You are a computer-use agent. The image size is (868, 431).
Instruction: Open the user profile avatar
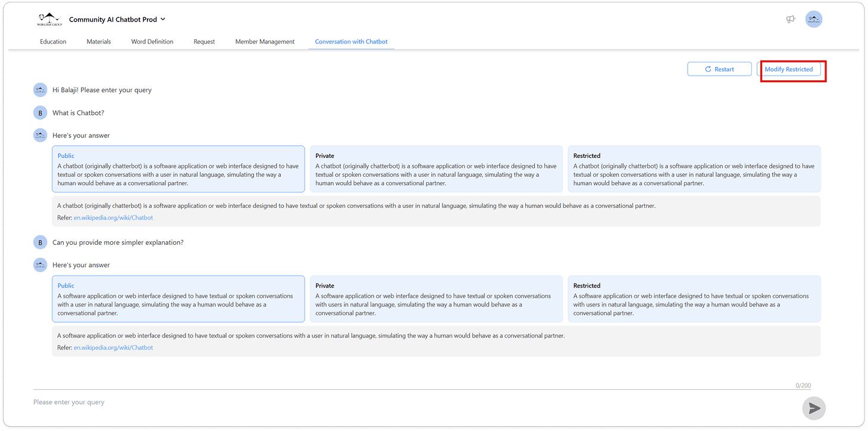[813, 20]
